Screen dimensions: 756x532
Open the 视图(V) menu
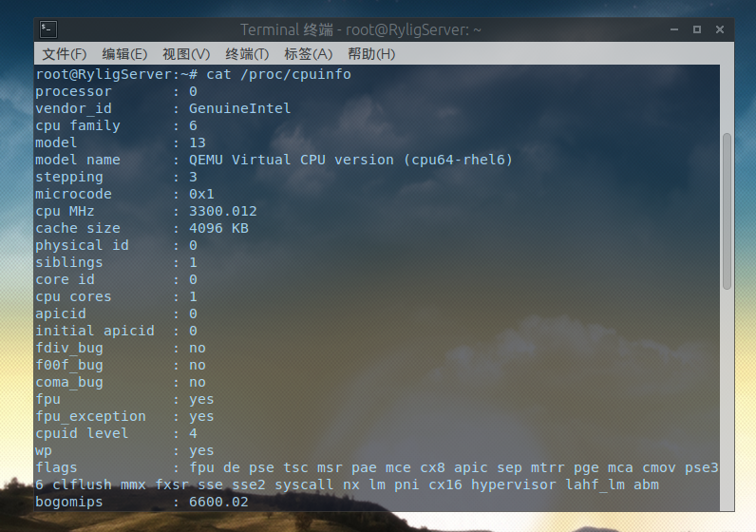coord(186,53)
